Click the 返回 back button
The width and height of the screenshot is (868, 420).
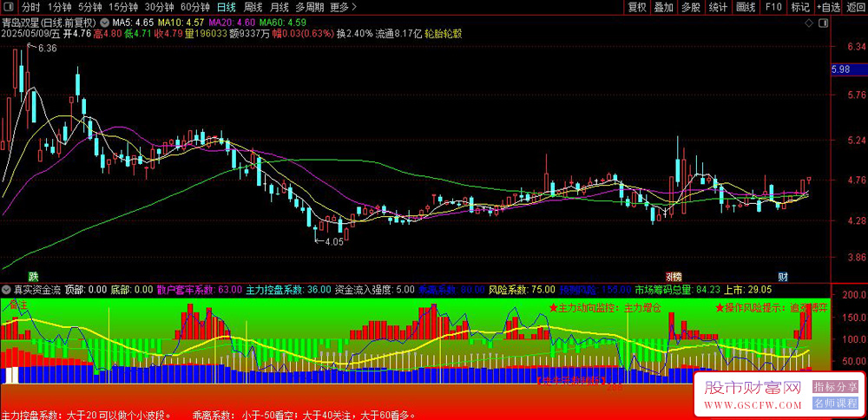tap(855, 7)
